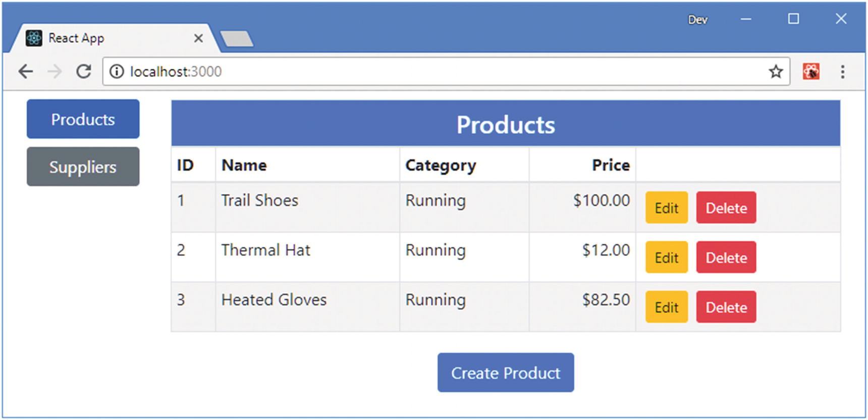Delete the Thermal Hat row
Image resolution: width=868 pixels, height=420 pixels.
click(x=726, y=257)
